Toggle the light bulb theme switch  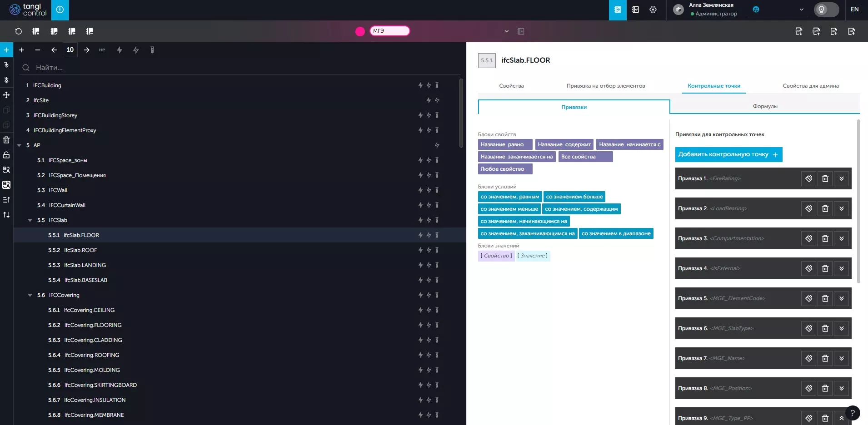pyautogui.click(x=826, y=10)
